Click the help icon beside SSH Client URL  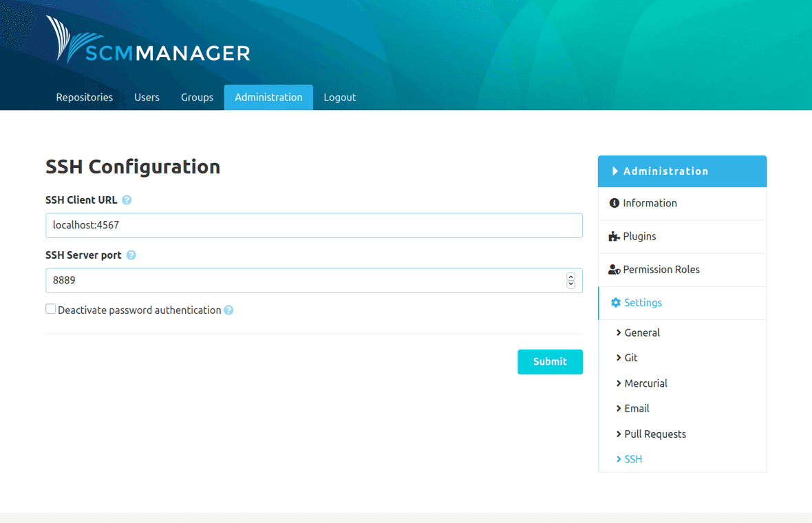point(127,200)
